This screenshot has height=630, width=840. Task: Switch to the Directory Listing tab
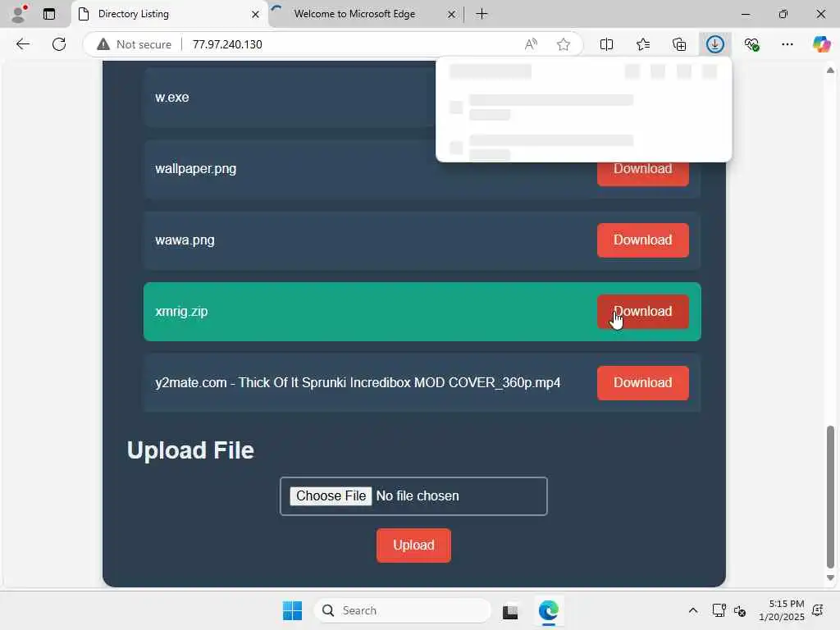169,15
